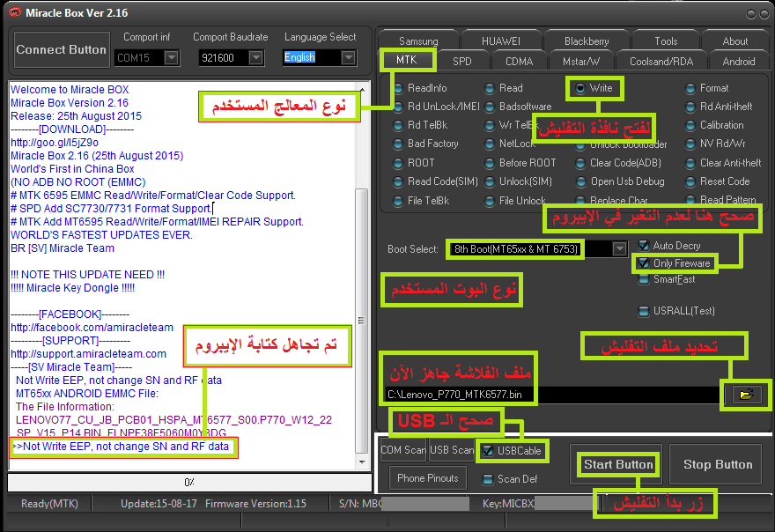Select the ROOT radio option
The height and width of the screenshot is (532, 775).
point(398,163)
